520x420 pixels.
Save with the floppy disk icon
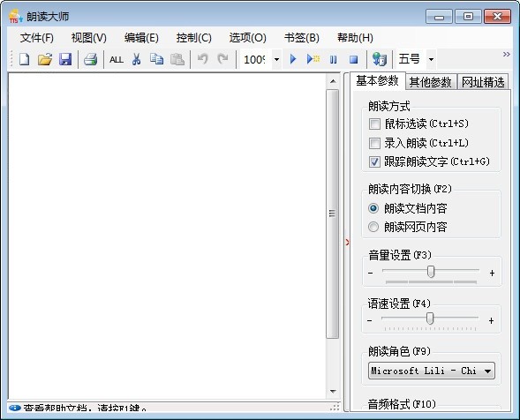click(x=65, y=59)
